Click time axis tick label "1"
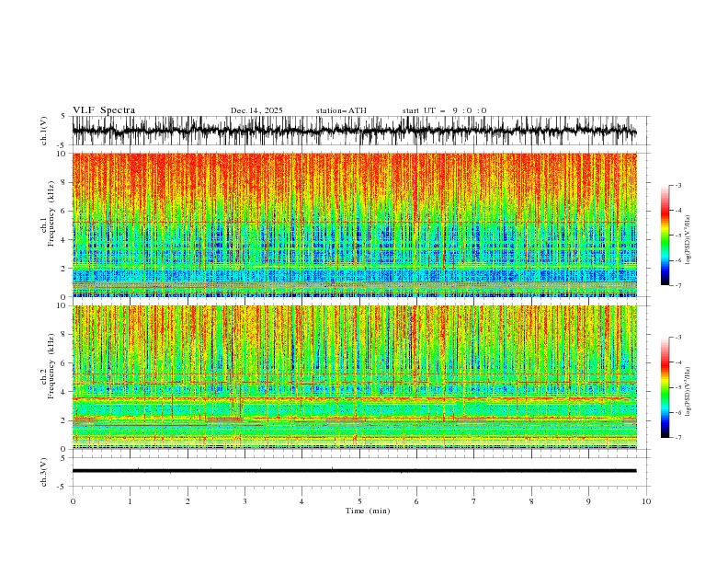728x563 pixels. [130, 501]
